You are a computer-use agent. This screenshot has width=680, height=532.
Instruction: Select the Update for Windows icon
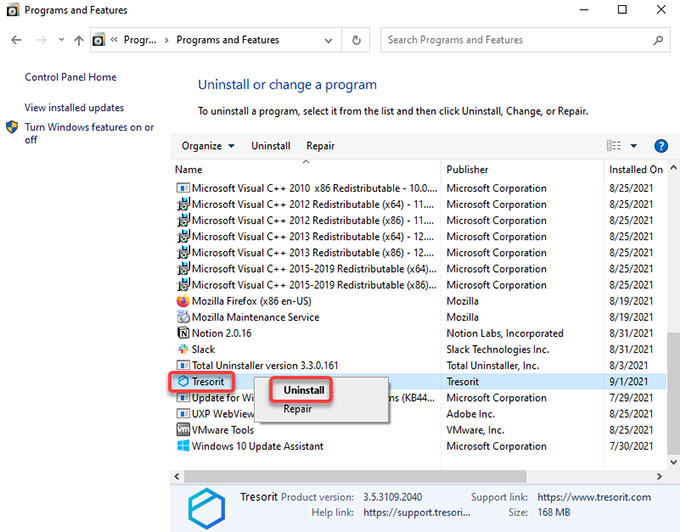(x=183, y=398)
